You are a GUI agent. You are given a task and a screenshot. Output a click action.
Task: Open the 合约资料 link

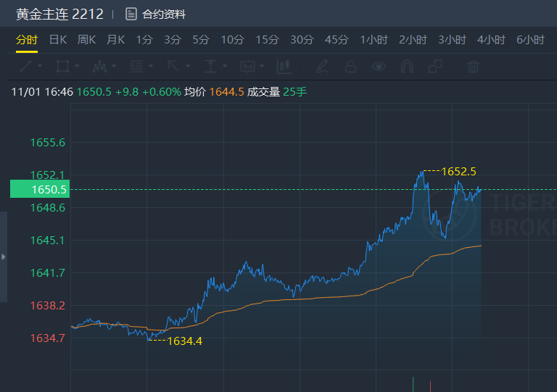pos(164,14)
